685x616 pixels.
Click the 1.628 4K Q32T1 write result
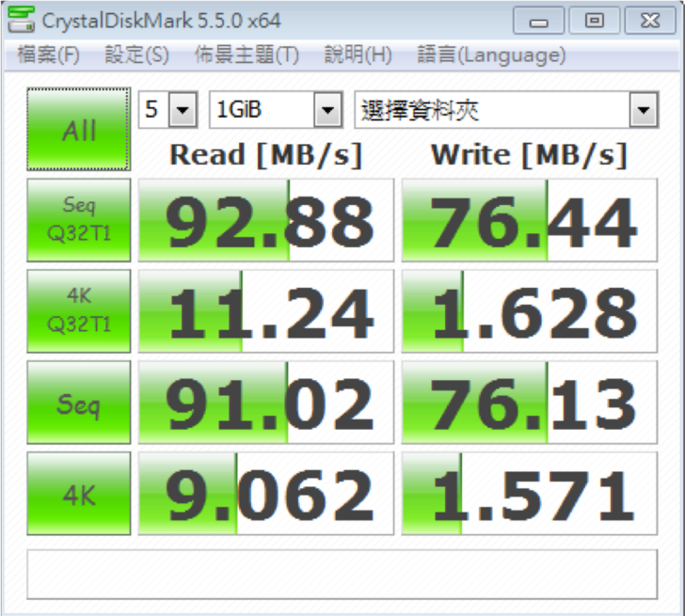pyautogui.click(x=530, y=311)
